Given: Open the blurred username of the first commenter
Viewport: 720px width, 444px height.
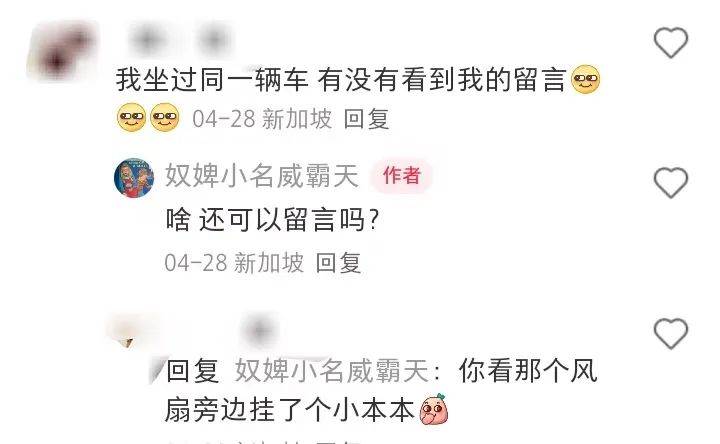Looking at the screenshot, I should (x=181, y=40).
